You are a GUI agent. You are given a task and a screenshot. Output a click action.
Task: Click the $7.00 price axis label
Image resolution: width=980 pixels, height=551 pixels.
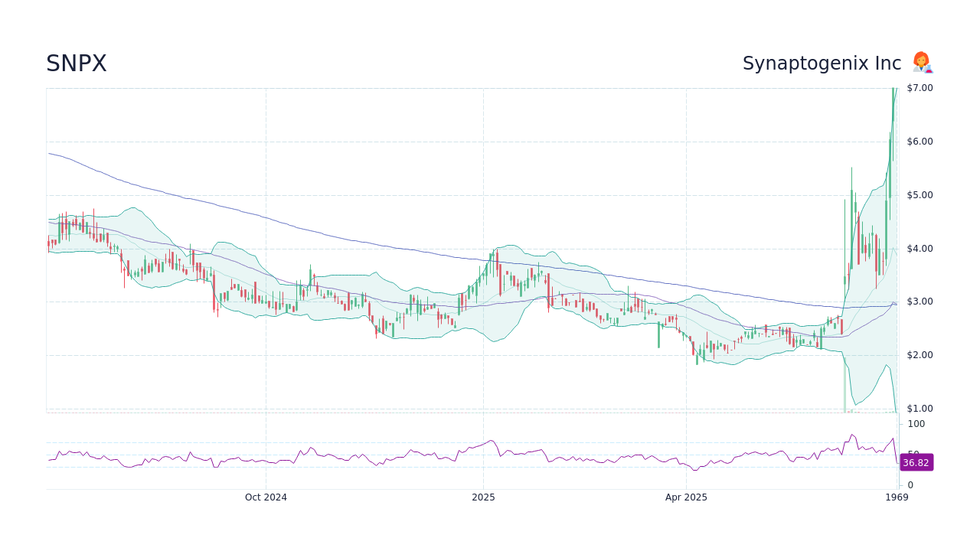tap(919, 87)
